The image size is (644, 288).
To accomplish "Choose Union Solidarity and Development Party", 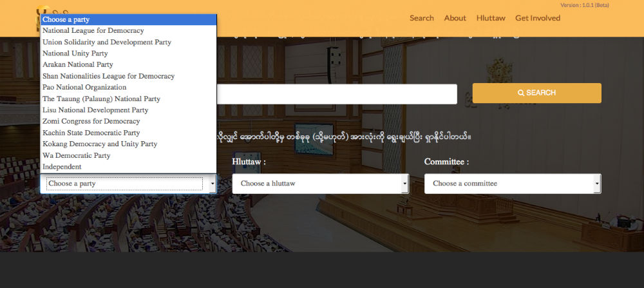I will click(107, 42).
